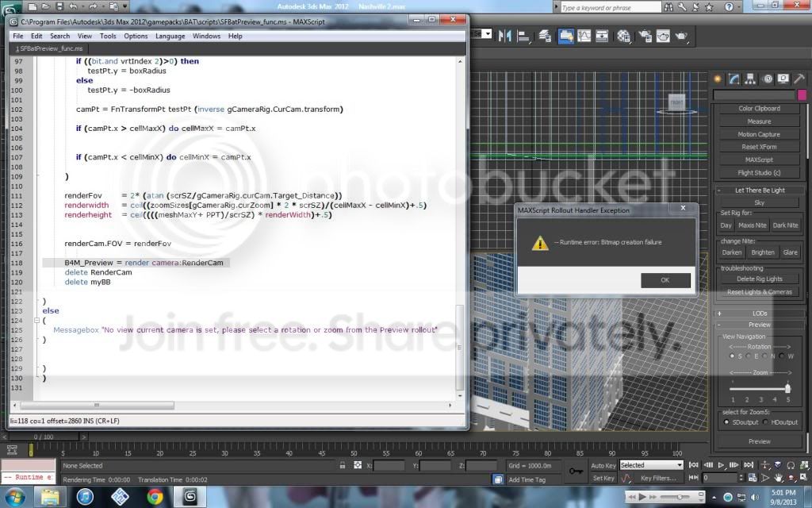Viewport: 812px width, 508px height.
Task: Switch to the Hierarchy command panel tab
Action: (x=750, y=79)
